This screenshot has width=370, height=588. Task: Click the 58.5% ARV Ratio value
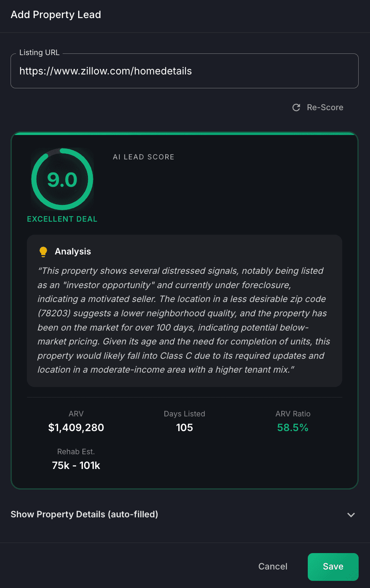[x=293, y=427]
